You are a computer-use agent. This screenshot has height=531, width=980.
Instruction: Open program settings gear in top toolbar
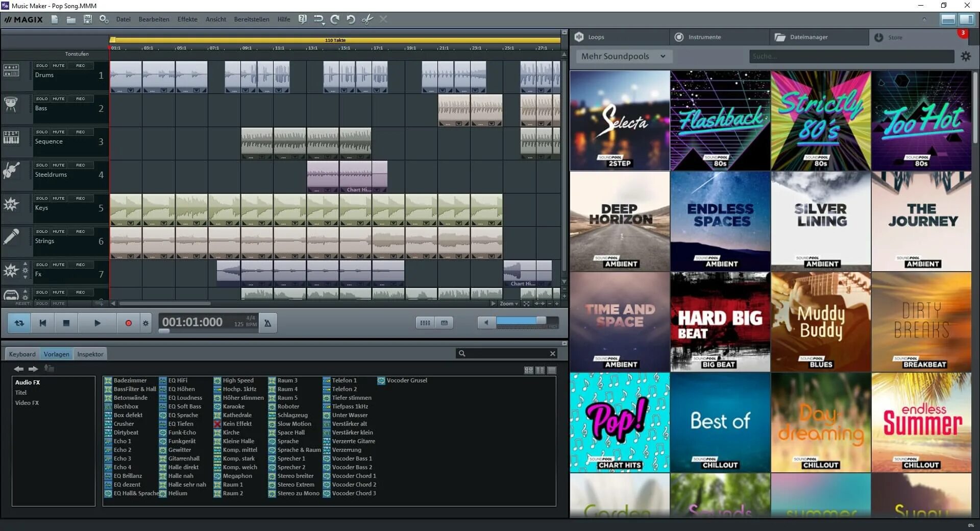pos(104,19)
